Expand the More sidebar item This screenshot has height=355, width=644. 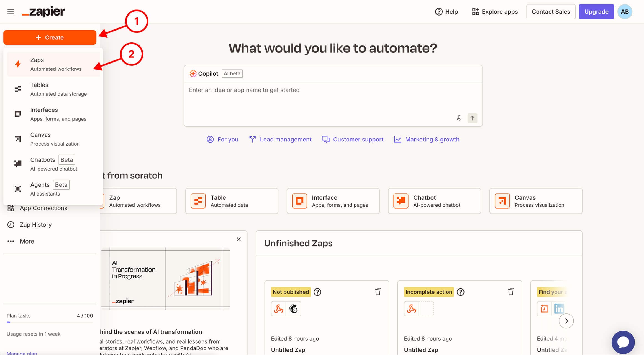[27, 241]
